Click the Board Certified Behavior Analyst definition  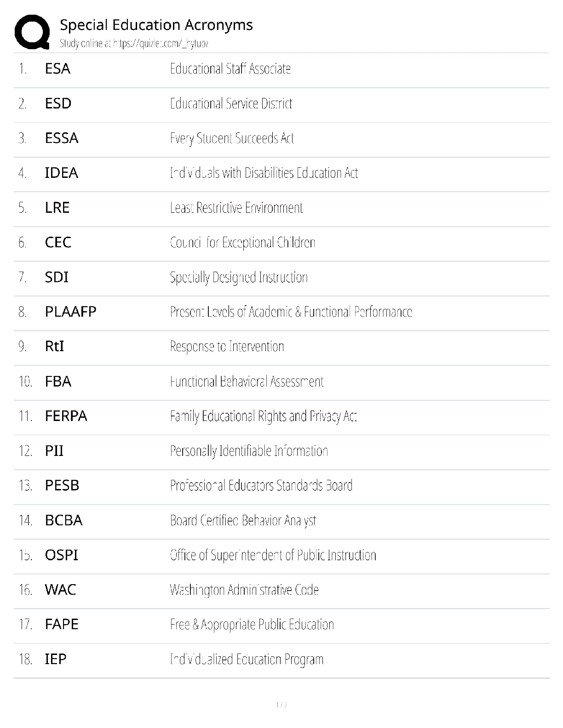(x=243, y=520)
